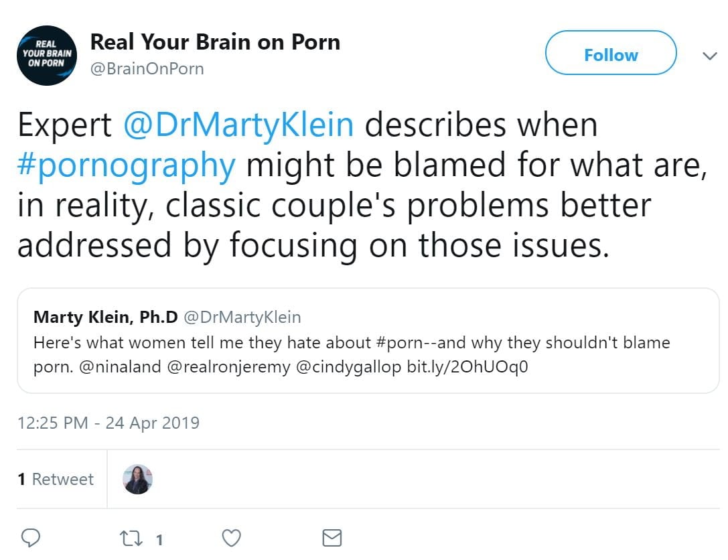Expand the tweet options chevron menu
The height and width of the screenshot is (560, 728).
(709, 56)
